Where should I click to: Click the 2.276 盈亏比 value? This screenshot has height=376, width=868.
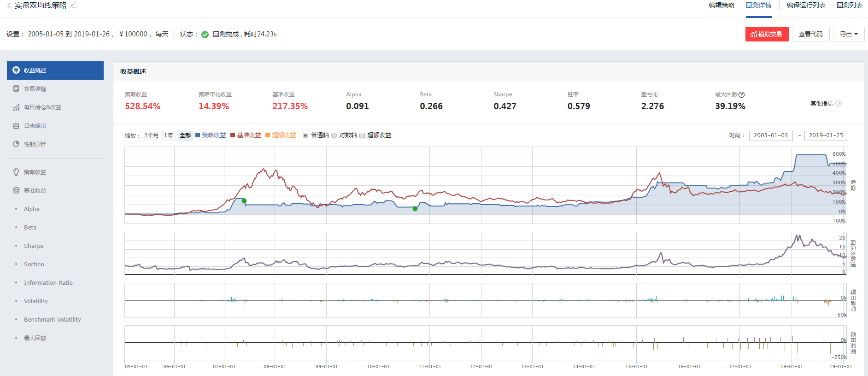pyautogui.click(x=653, y=106)
